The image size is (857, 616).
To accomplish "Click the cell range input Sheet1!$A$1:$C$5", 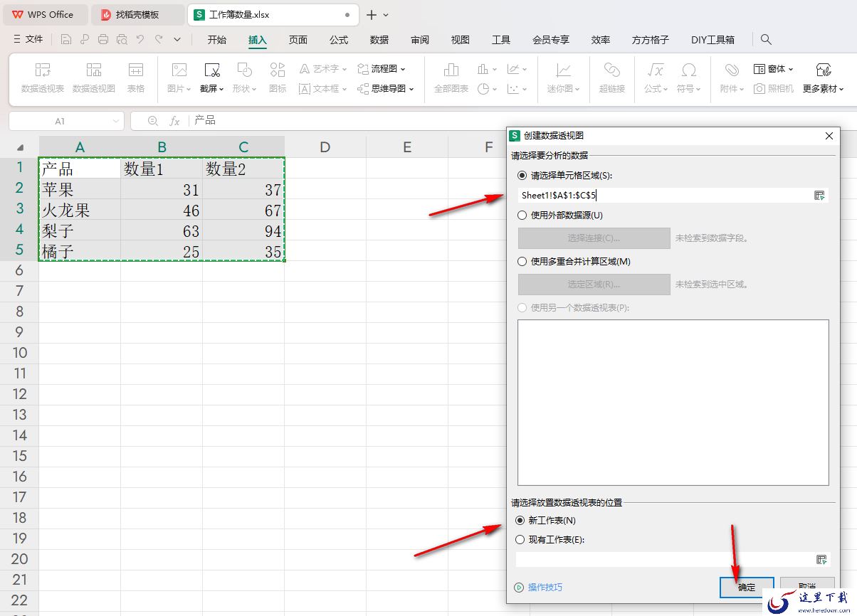I will (665, 196).
